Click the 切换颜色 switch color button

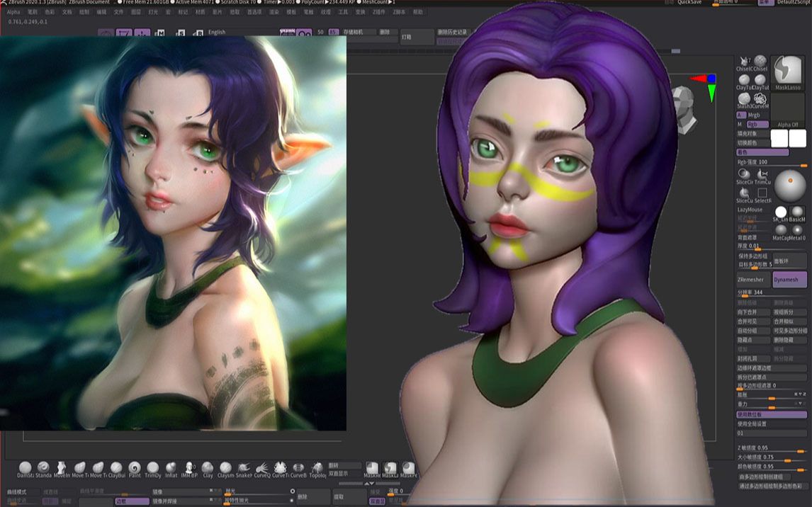point(753,143)
